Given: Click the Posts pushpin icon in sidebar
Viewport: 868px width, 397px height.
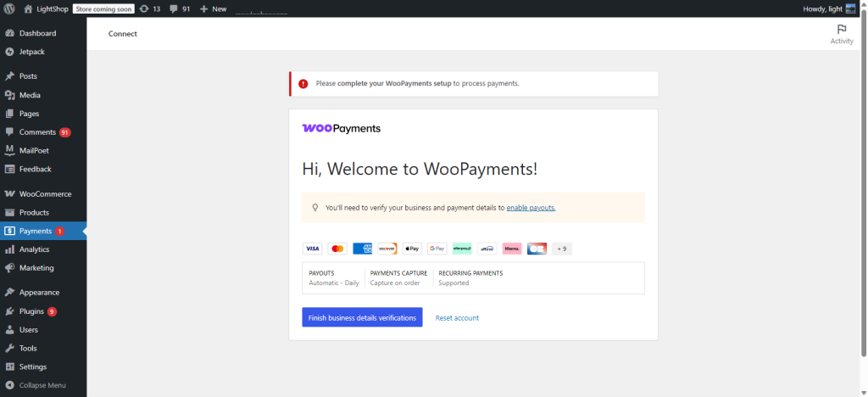Looking at the screenshot, I should [9, 75].
